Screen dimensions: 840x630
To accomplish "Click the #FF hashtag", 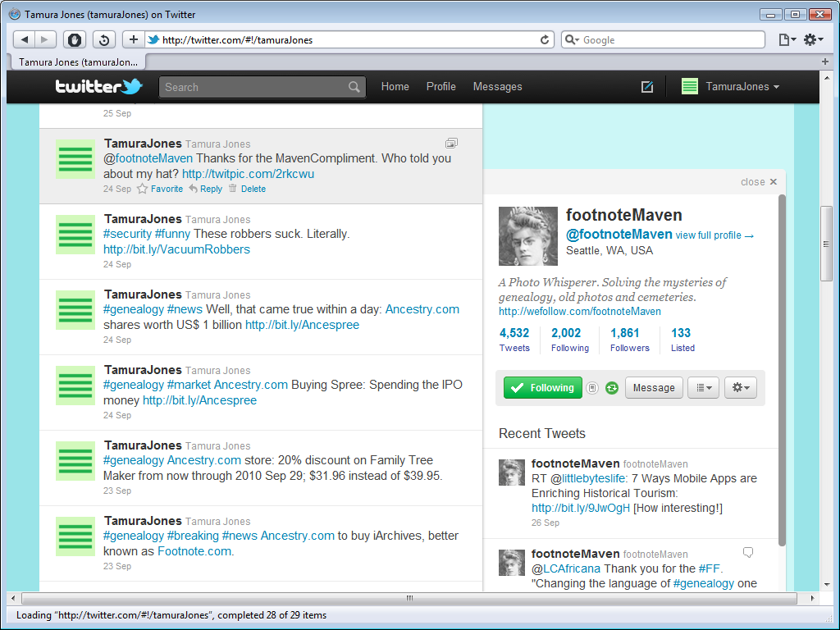I will pyautogui.click(x=710, y=569).
